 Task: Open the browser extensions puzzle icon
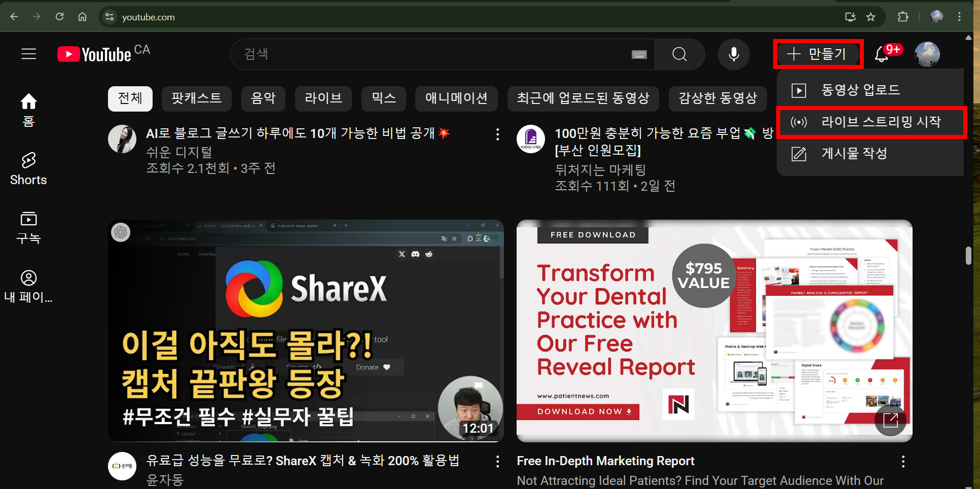pyautogui.click(x=903, y=17)
